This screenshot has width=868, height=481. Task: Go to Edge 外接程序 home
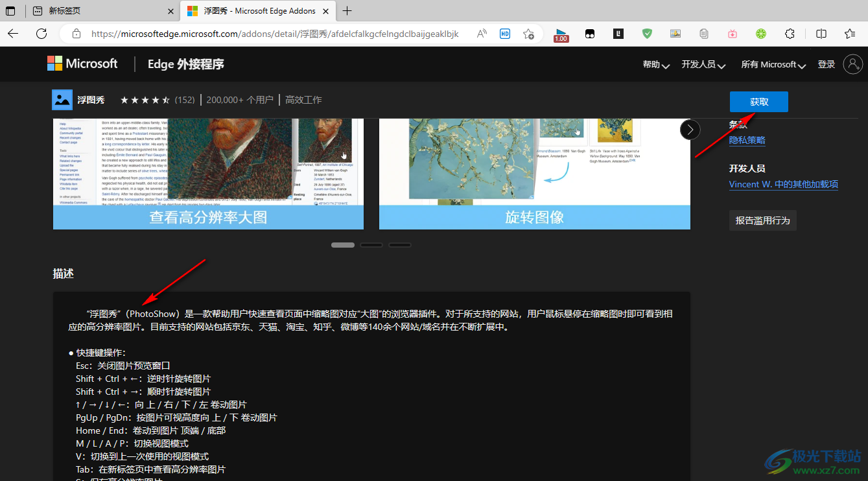tap(186, 64)
